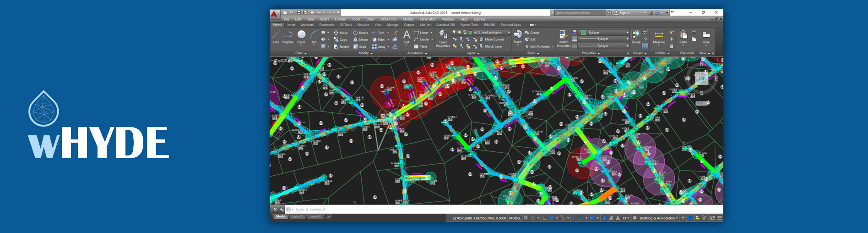Toggle lineweight display in status bar
Viewport: 868px width, 233px height.
pyautogui.click(x=592, y=218)
